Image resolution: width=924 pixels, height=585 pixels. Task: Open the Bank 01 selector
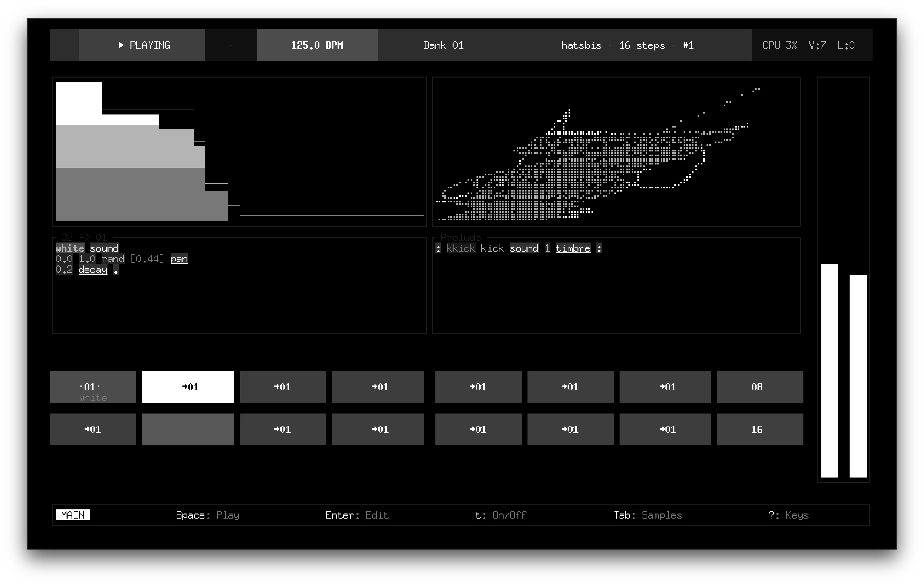click(443, 45)
